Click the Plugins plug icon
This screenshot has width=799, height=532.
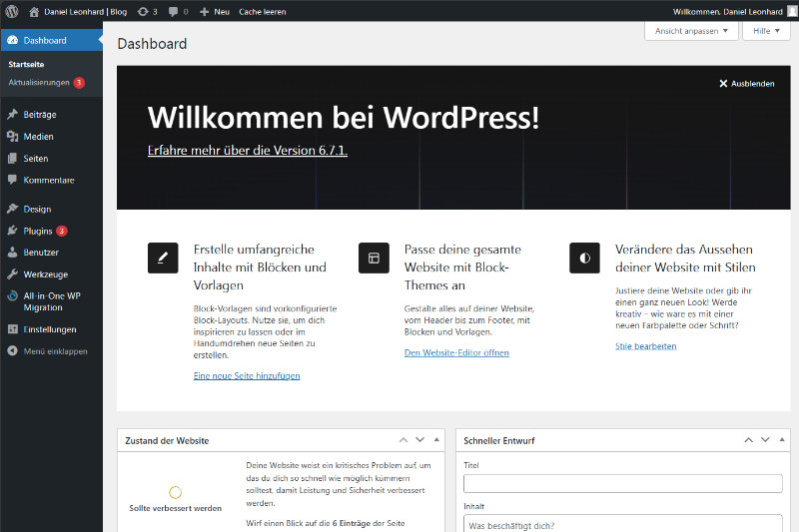pos(13,231)
